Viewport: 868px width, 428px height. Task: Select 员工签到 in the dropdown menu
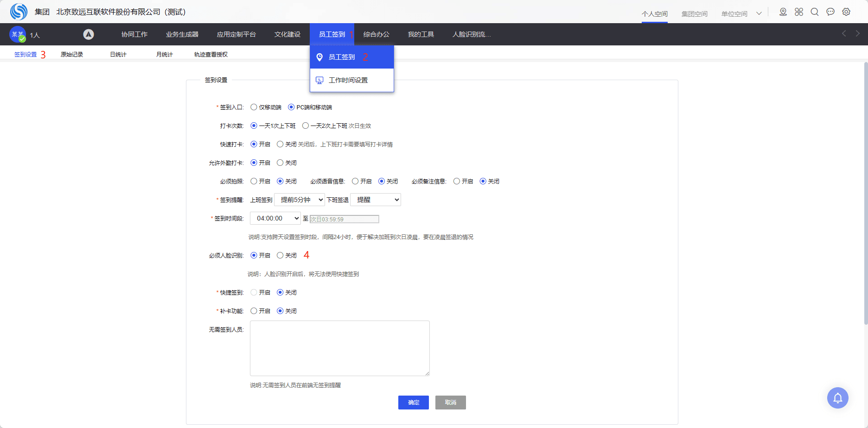(352, 57)
